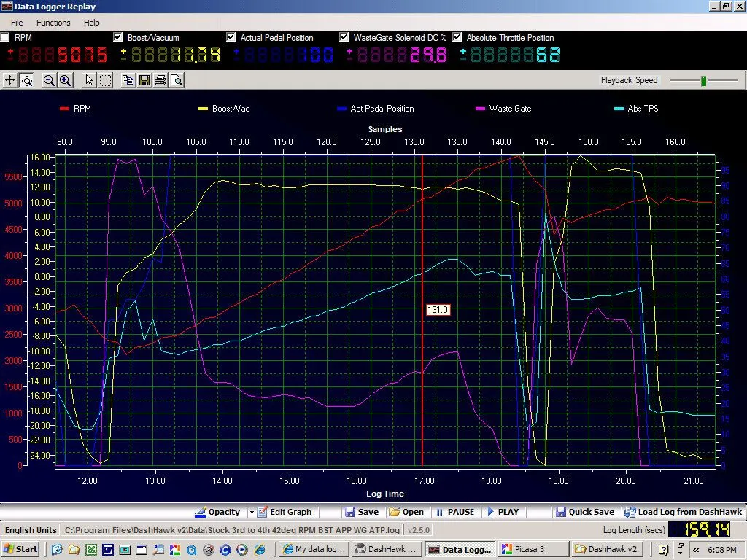Enable the RPM checkbox
The image size is (747, 560).
tap(6, 37)
